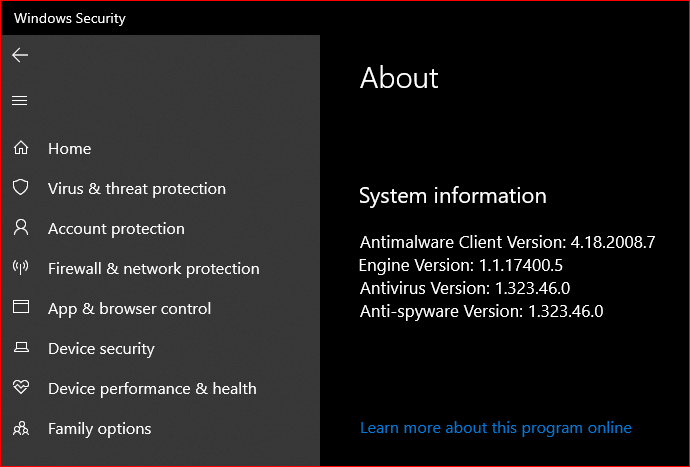Click the Device performance heart icon
This screenshot has width=690, height=467.
(20, 388)
